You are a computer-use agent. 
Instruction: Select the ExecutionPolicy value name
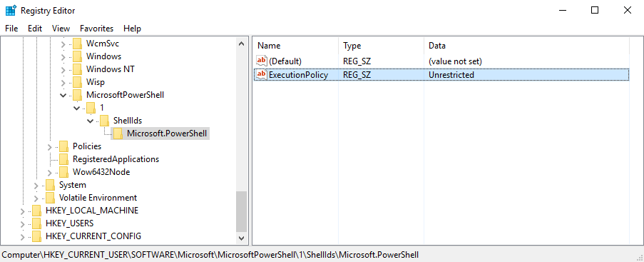tap(298, 75)
